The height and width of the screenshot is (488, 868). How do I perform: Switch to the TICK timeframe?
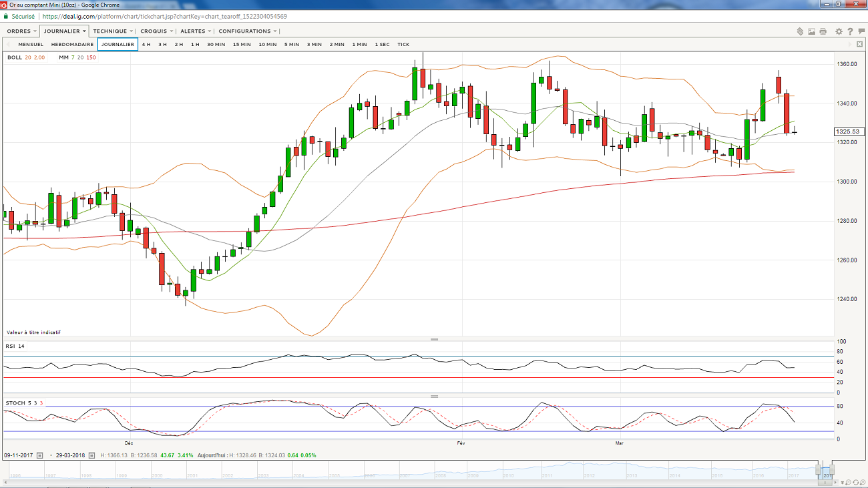point(403,45)
